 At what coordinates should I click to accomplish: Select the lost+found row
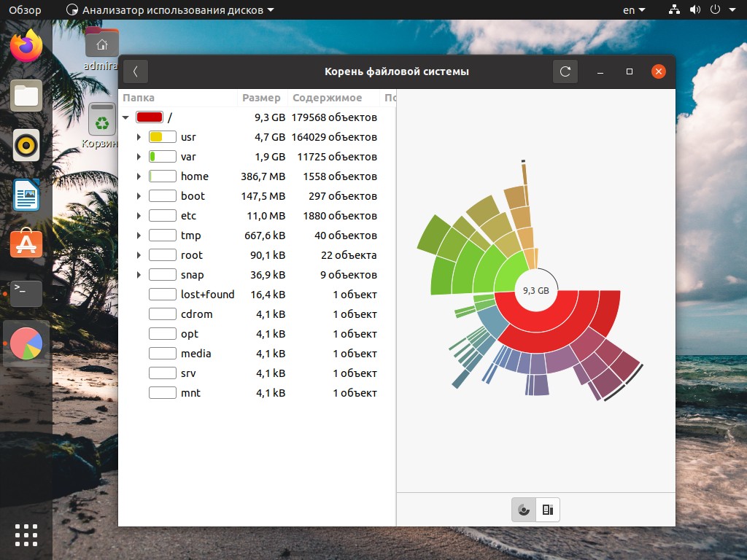tap(258, 295)
